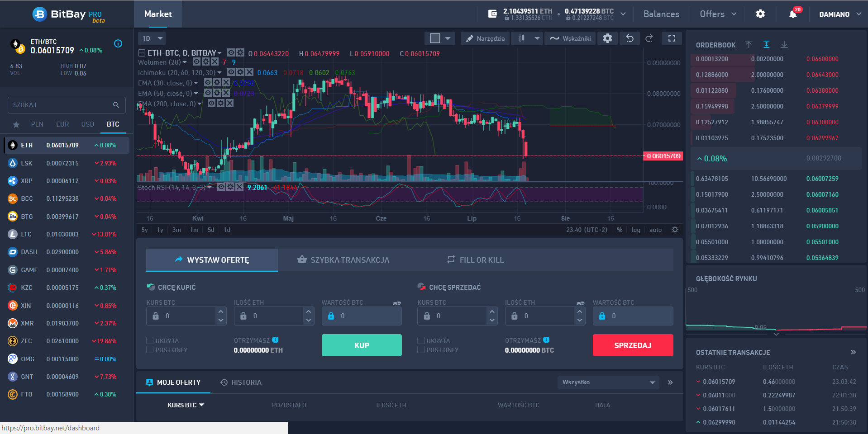Open the Wskaźniki indicators menu

pyautogui.click(x=570, y=38)
